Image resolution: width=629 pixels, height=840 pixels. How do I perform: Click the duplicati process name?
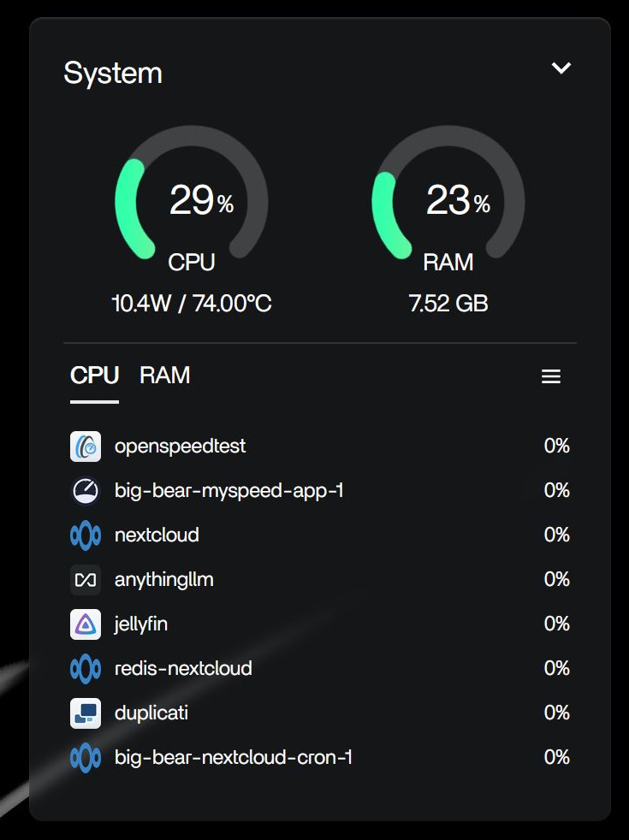(x=151, y=713)
